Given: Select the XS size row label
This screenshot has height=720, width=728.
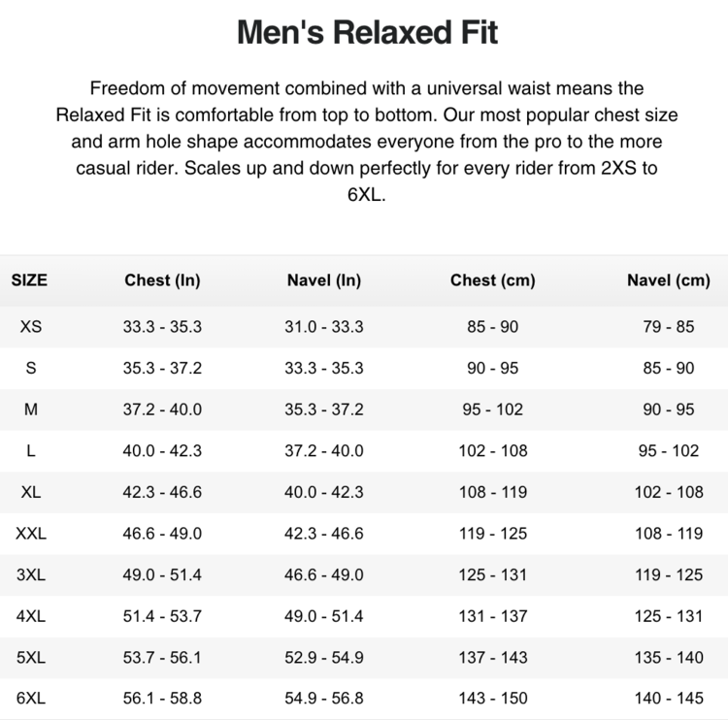Looking at the screenshot, I should coord(31,327).
